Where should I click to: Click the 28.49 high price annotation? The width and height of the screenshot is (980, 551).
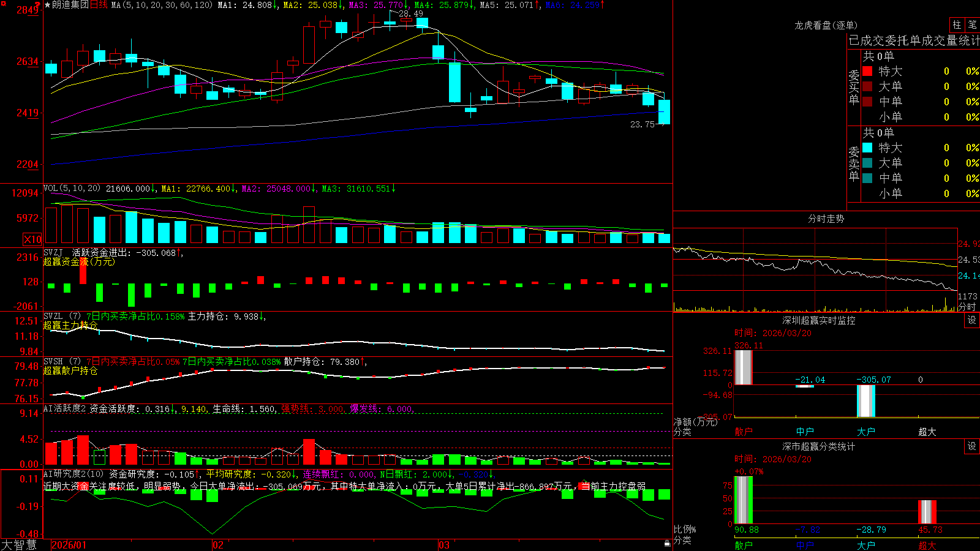[410, 13]
